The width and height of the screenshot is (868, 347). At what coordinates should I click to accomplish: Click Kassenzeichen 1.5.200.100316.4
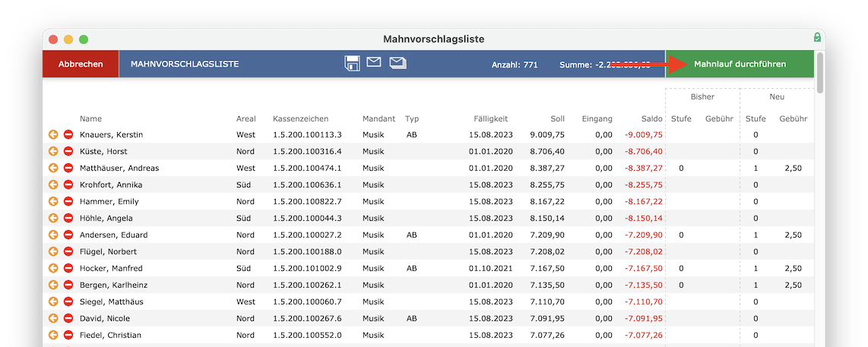click(307, 151)
